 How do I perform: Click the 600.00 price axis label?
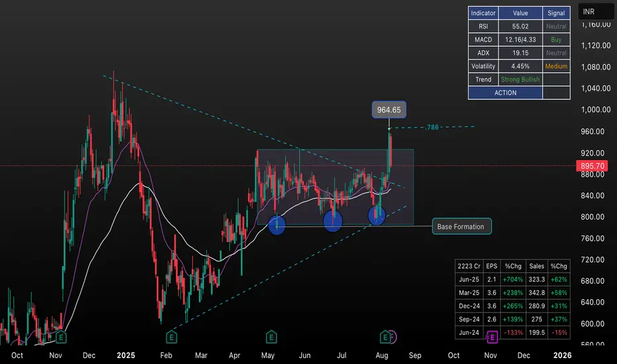coord(593,324)
